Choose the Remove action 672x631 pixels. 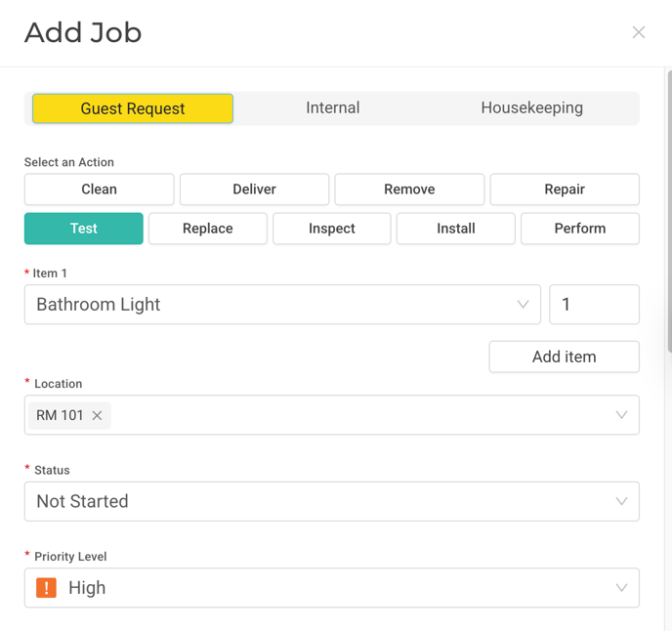pos(409,189)
